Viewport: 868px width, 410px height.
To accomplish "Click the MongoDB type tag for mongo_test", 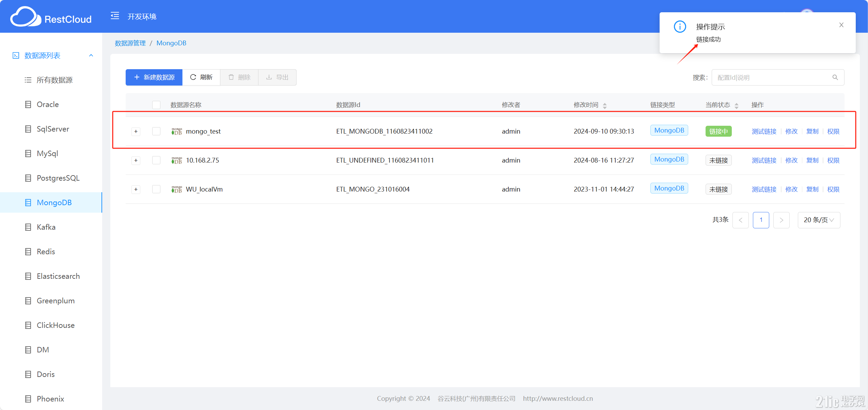I will tap(669, 130).
